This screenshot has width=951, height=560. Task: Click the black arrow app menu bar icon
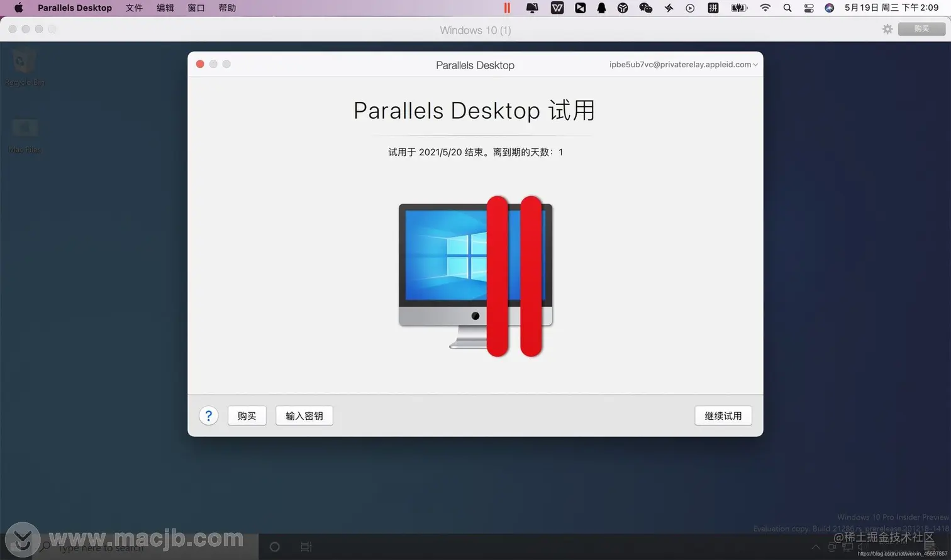pos(580,8)
